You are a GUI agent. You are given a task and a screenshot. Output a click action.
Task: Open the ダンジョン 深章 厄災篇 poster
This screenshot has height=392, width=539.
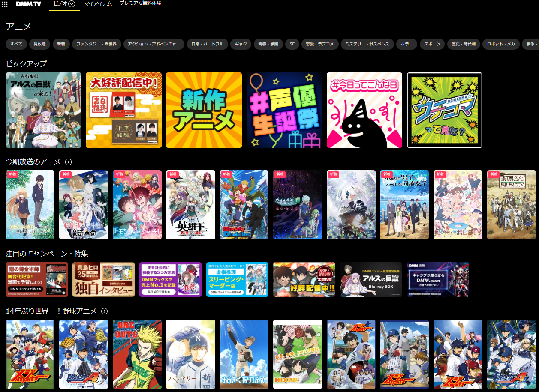pos(298,205)
